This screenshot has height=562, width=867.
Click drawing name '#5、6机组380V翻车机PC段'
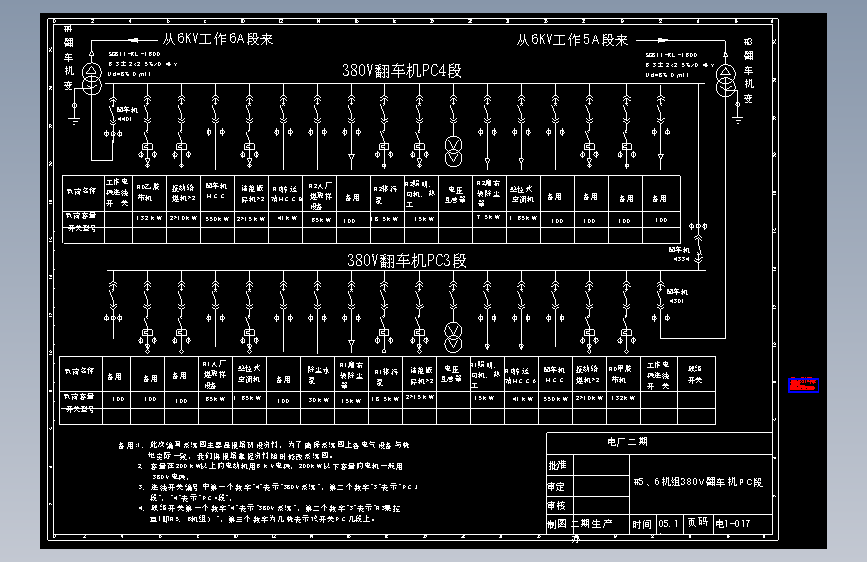pos(698,482)
